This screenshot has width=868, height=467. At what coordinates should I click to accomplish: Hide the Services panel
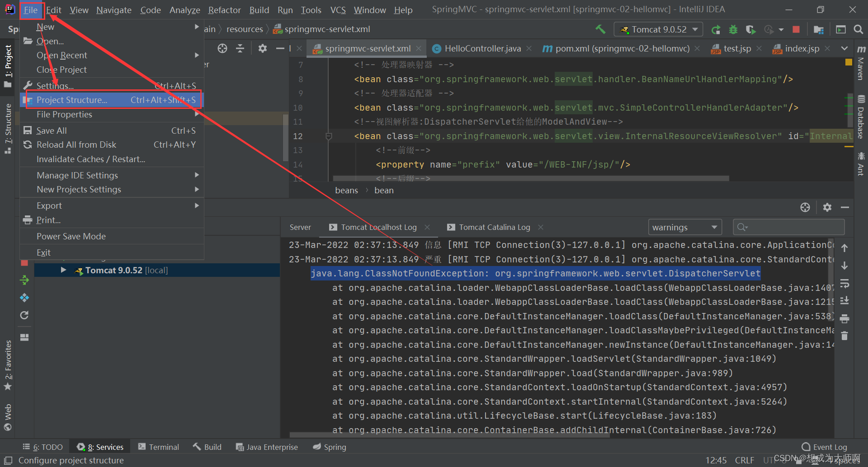[x=845, y=207]
